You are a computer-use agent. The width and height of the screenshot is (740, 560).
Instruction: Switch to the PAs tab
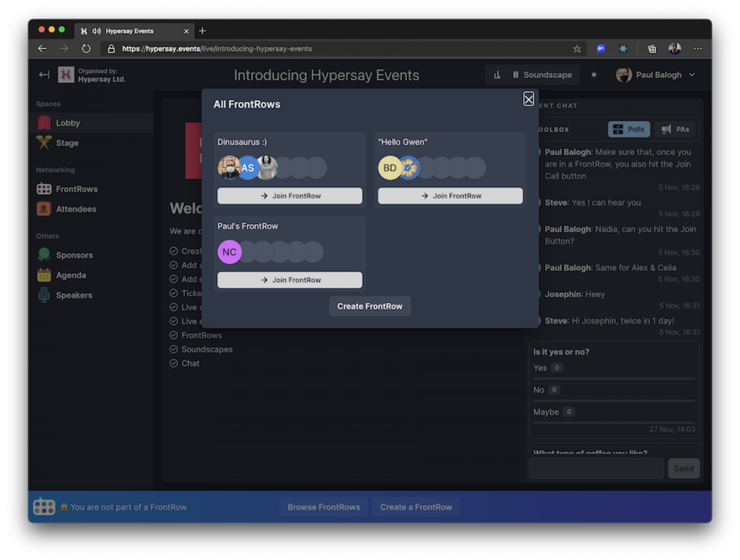[x=675, y=129]
